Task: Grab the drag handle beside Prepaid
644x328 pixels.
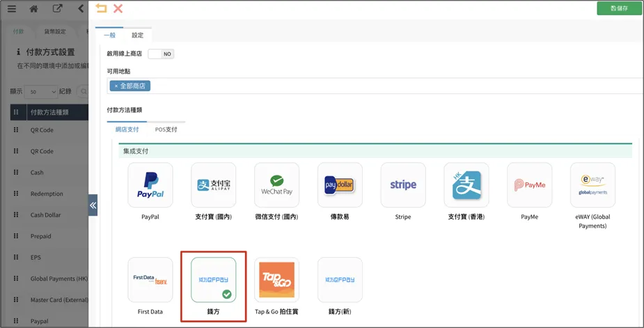Action: coord(16,236)
